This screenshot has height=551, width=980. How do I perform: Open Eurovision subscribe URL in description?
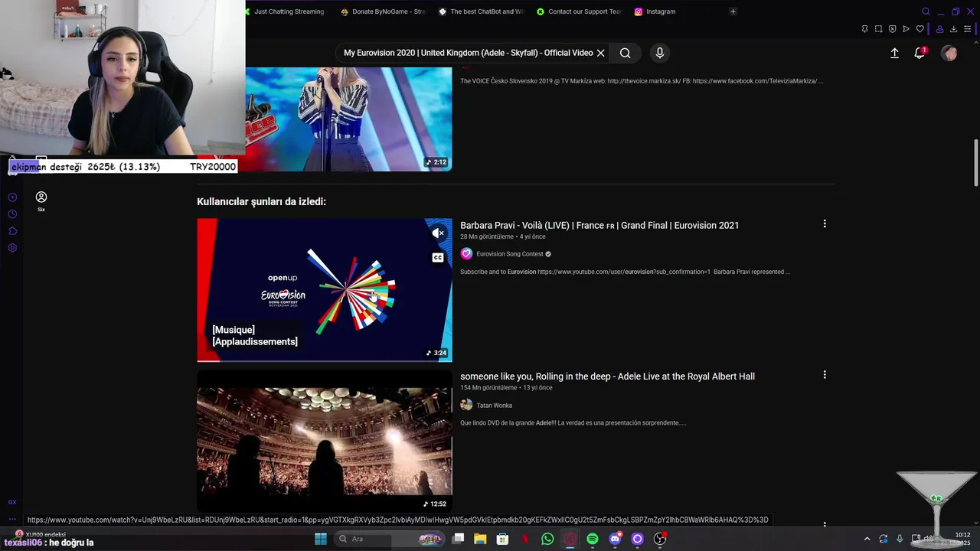(624, 272)
